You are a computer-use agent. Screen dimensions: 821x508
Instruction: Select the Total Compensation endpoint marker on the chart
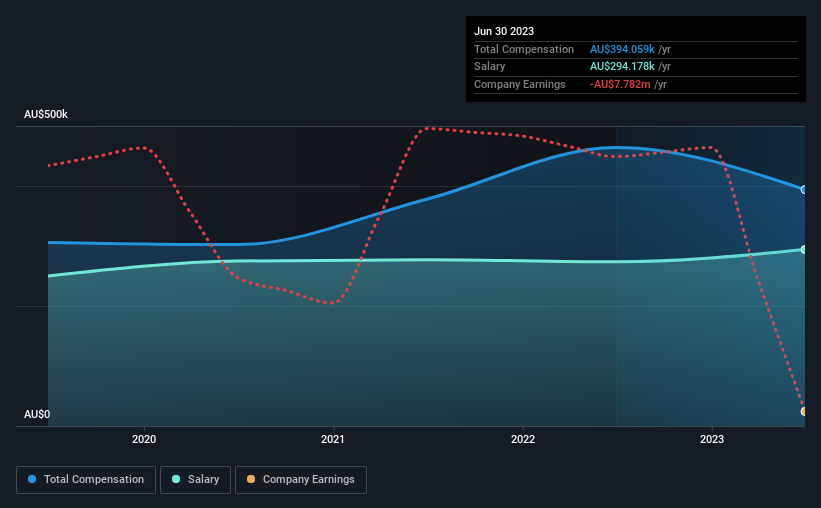tap(804, 190)
